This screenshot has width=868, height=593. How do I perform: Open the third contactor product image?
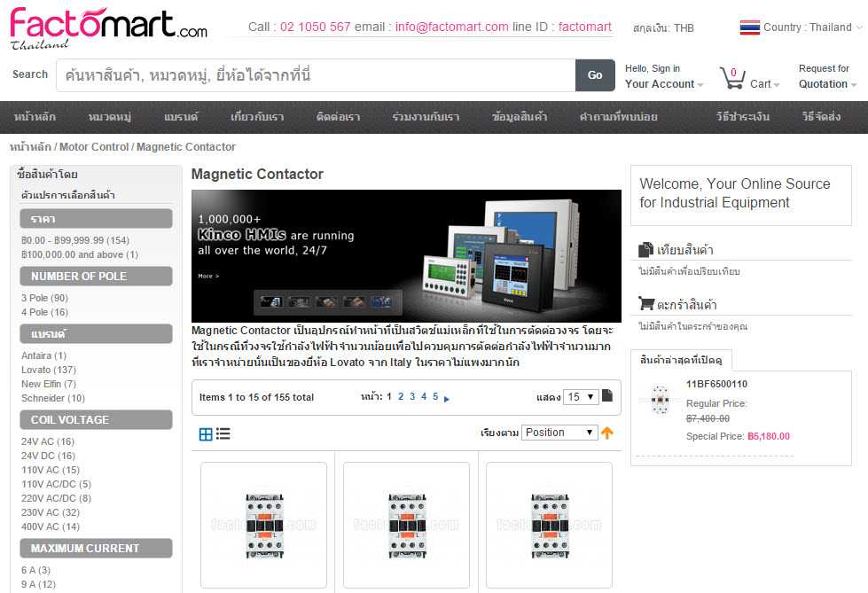(550, 525)
